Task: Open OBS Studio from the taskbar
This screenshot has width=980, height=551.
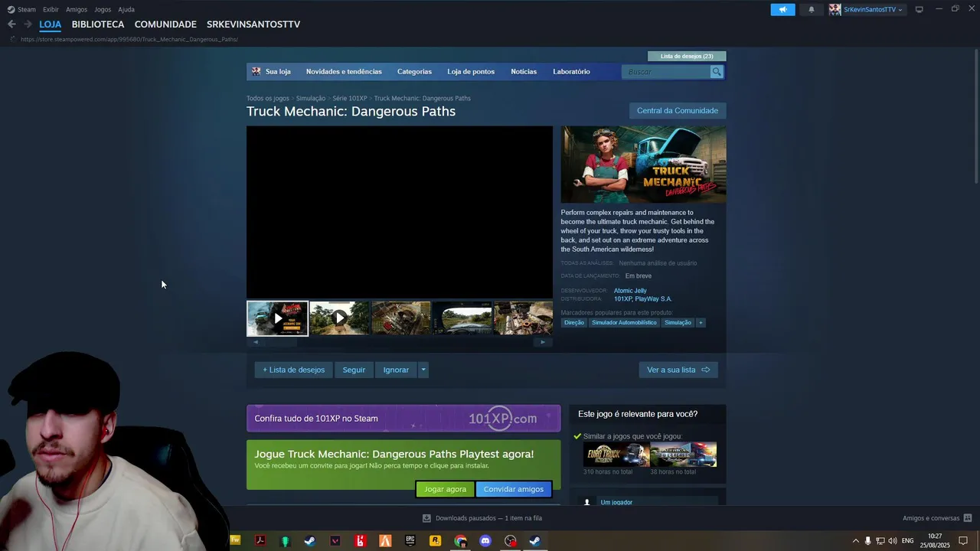Action: point(511,541)
